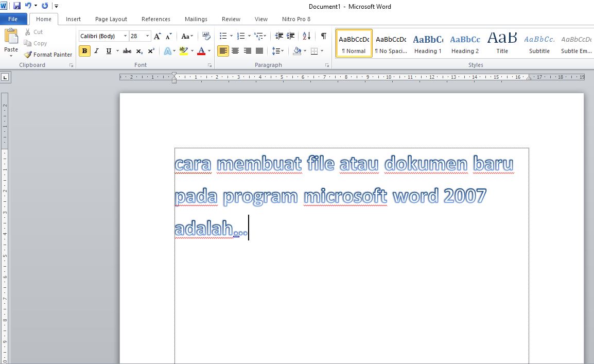Click the tab selector L button
The image size is (594, 364).
coord(5,77)
